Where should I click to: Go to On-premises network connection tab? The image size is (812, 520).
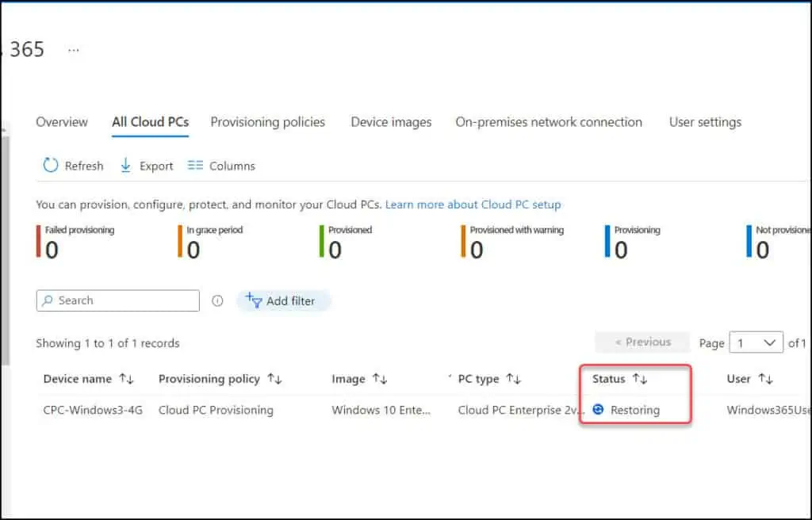[549, 122]
